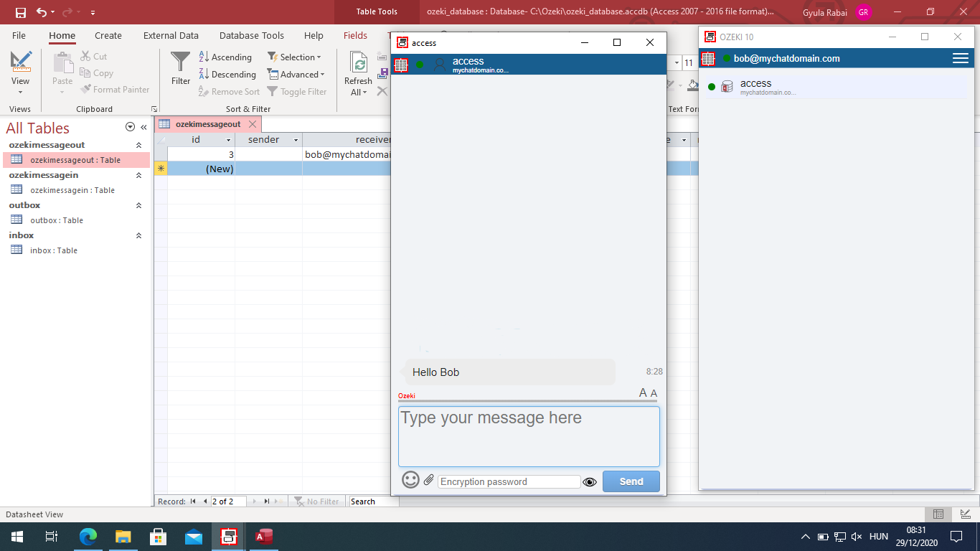Click the Encryption password field
The width and height of the screenshot is (980, 551).
coord(509,482)
